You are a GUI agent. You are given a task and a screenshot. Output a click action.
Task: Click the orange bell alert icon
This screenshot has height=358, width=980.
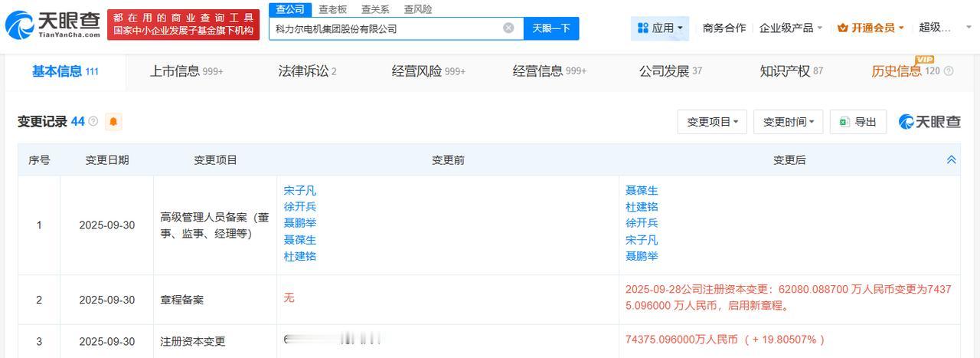tap(113, 121)
